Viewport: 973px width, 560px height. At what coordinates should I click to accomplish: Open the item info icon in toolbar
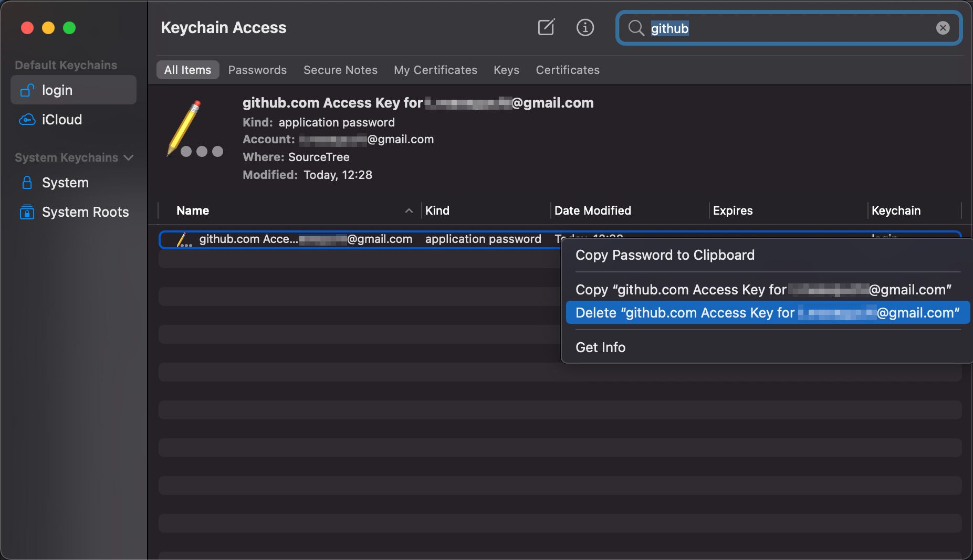(585, 27)
